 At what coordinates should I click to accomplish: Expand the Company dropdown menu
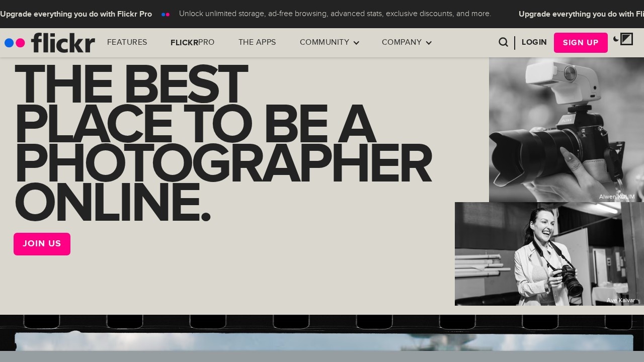[x=407, y=43]
